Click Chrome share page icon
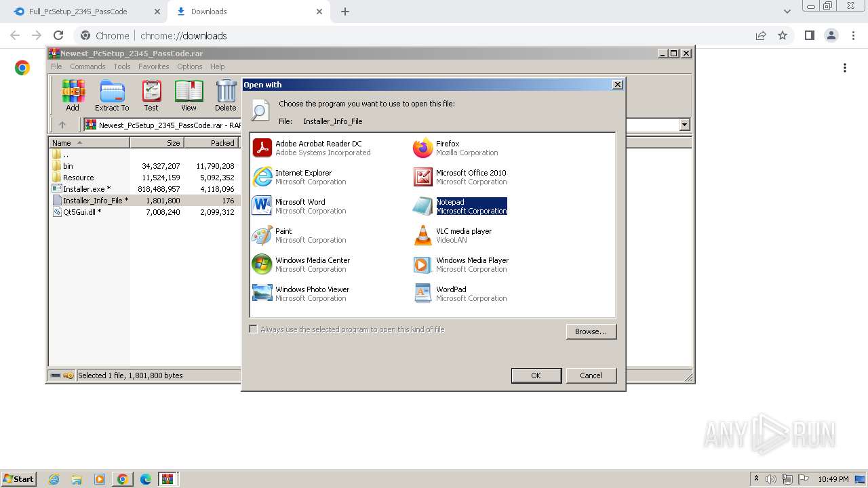 761,35
